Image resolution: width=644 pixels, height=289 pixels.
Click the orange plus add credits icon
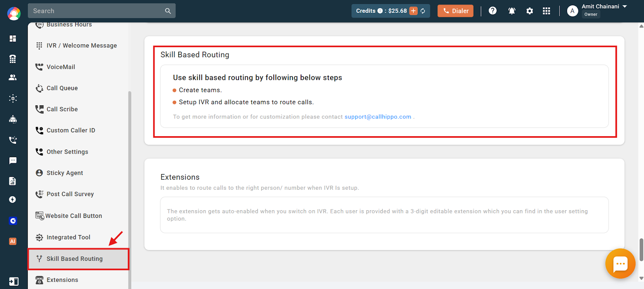413,11
